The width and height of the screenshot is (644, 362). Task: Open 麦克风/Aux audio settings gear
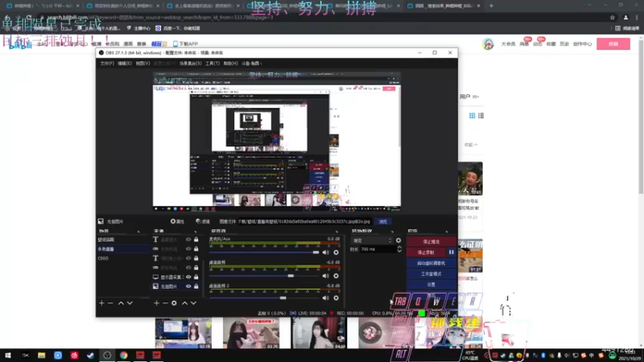[336, 253]
